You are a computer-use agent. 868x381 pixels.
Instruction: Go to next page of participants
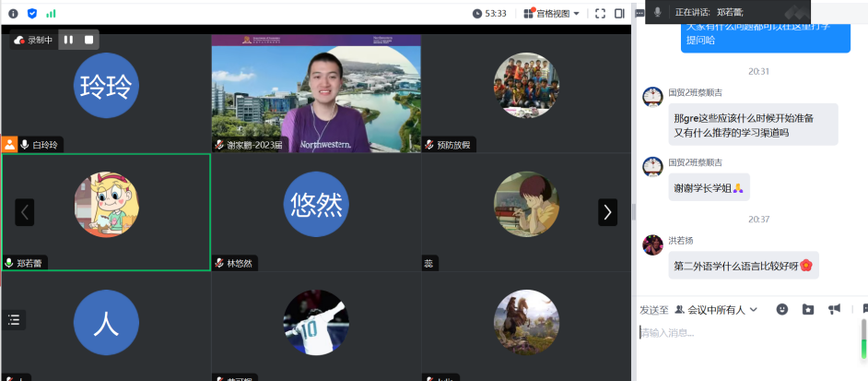pyautogui.click(x=607, y=212)
